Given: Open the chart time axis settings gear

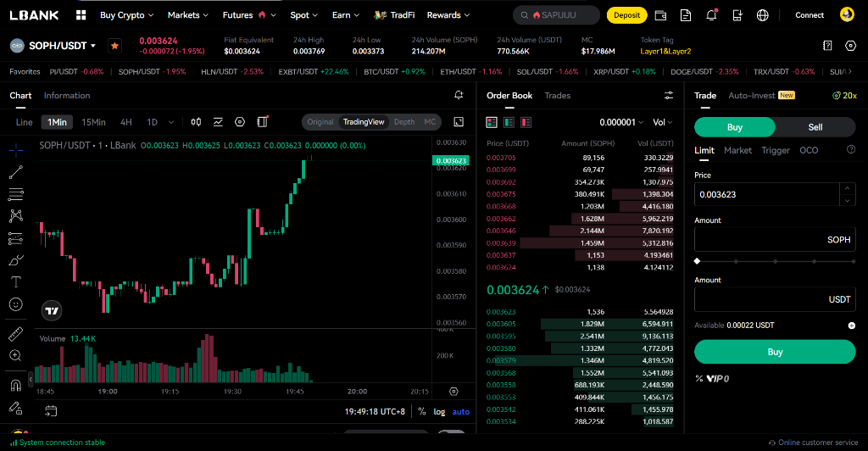Looking at the screenshot, I should click(453, 392).
